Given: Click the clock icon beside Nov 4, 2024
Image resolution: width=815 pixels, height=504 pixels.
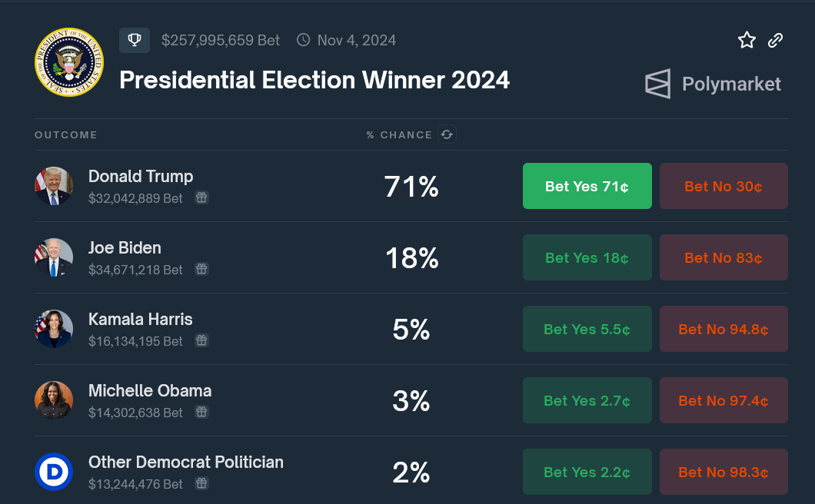Looking at the screenshot, I should (303, 40).
